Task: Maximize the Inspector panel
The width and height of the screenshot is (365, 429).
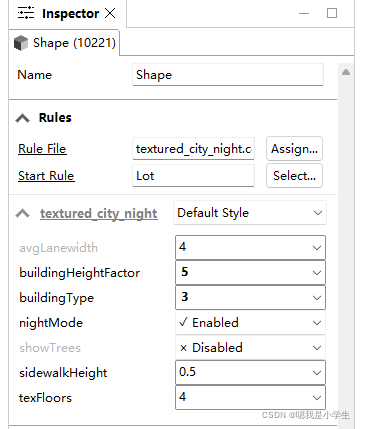Action: [332, 13]
